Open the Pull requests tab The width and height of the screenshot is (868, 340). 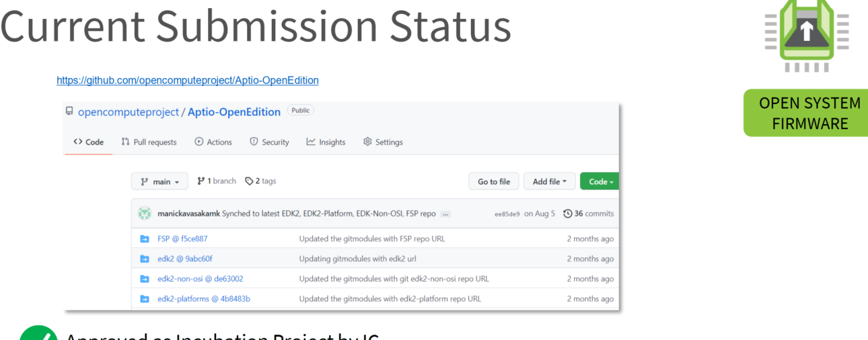[x=149, y=142]
